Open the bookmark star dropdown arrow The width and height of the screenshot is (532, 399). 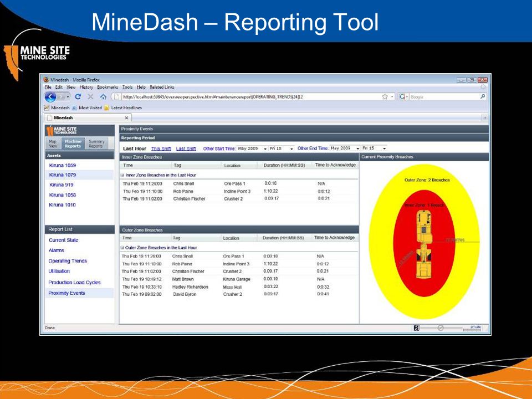click(x=392, y=97)
